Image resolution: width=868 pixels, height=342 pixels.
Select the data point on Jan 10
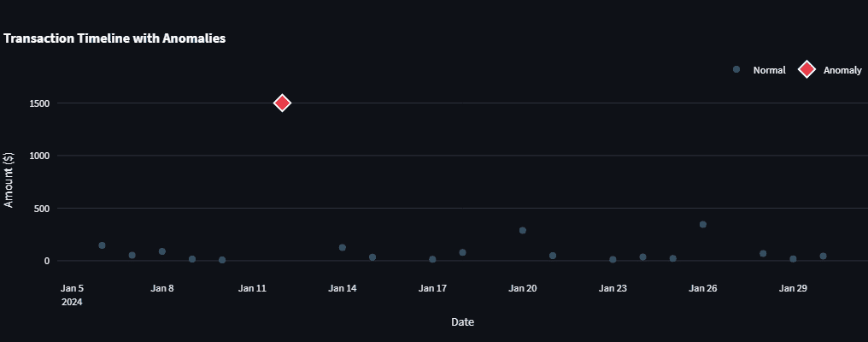pos(222,260)
